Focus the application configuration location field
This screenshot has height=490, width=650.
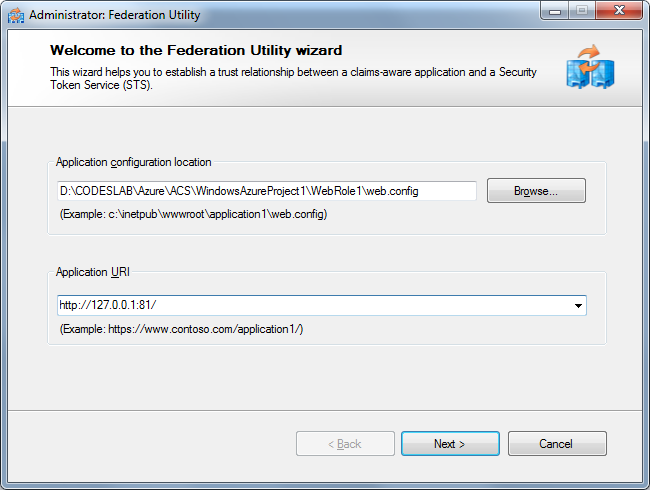click(x=266, y=190)
